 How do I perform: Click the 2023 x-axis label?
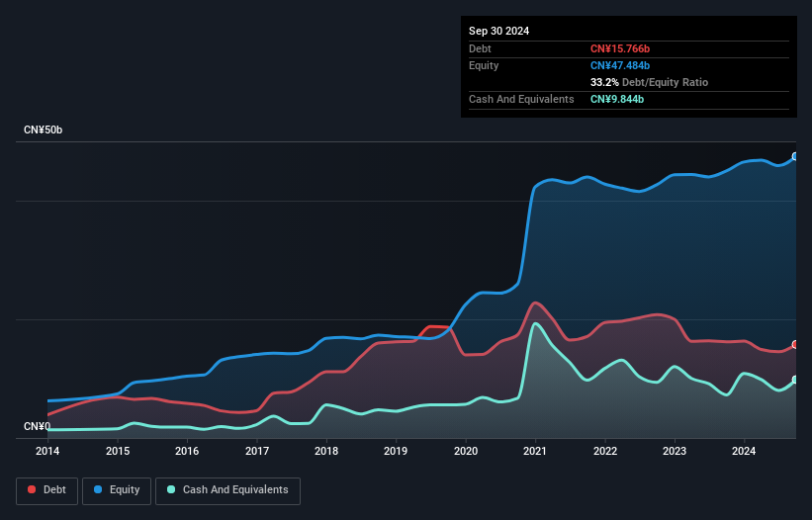[675, 451]
